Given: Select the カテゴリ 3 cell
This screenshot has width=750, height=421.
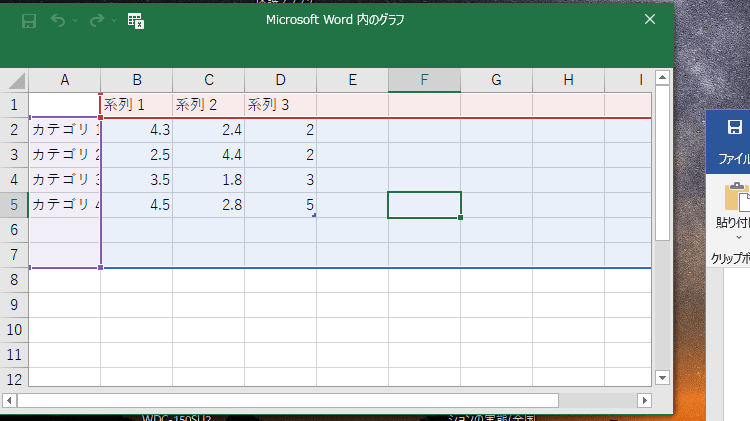Looking at the screenshot, I should click(65, 180).
